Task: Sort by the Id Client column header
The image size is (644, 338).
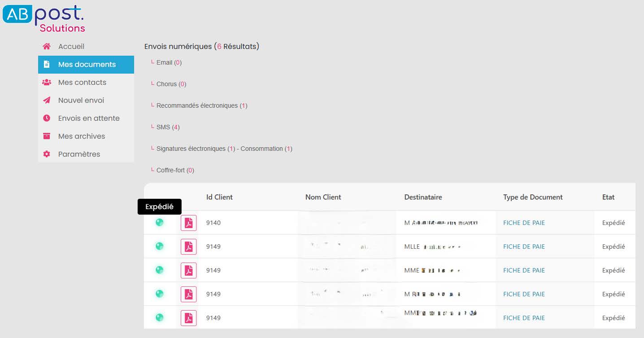Action: tap(219, 197)
